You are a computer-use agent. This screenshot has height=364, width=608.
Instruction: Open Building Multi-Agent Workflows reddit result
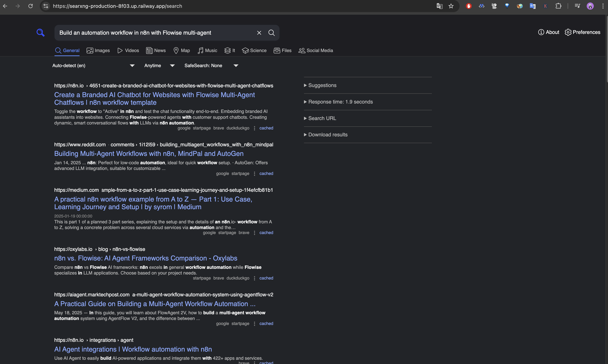(x=149, y=154)
